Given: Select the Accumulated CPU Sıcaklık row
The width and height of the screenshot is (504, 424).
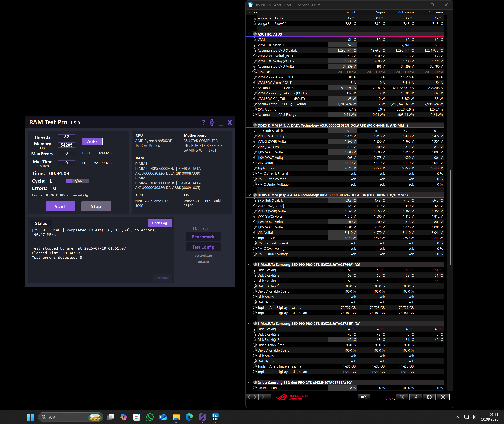Looking at the screenshot, I should [345, 50].
